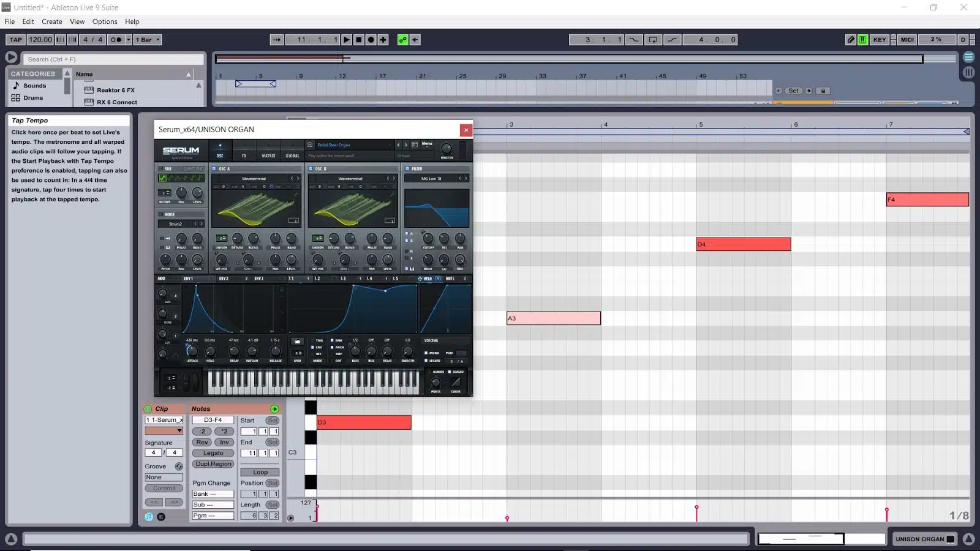This screenshot has width=980, height=551.
Task: Click the browser Search field
Action: click(113, 59)
